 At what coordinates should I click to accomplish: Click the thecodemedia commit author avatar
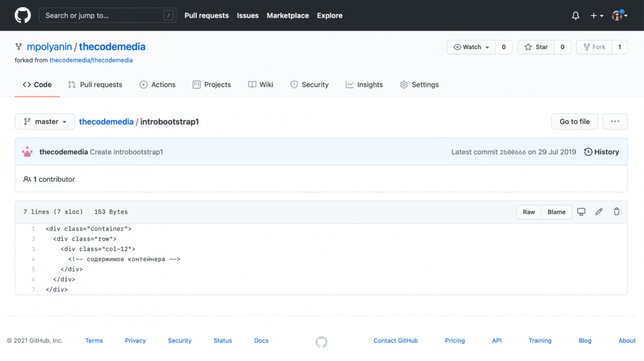pos(27,152)
